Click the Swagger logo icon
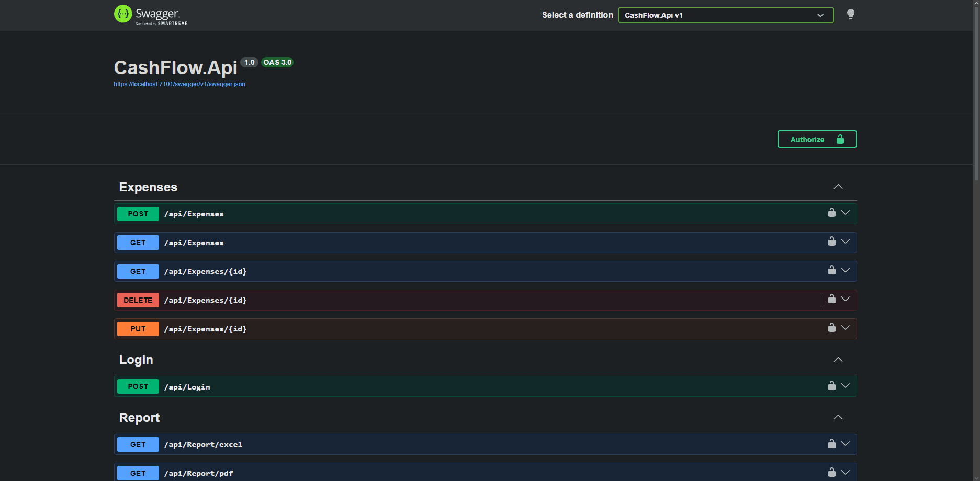The image size is (980, 481). point(123,14)
